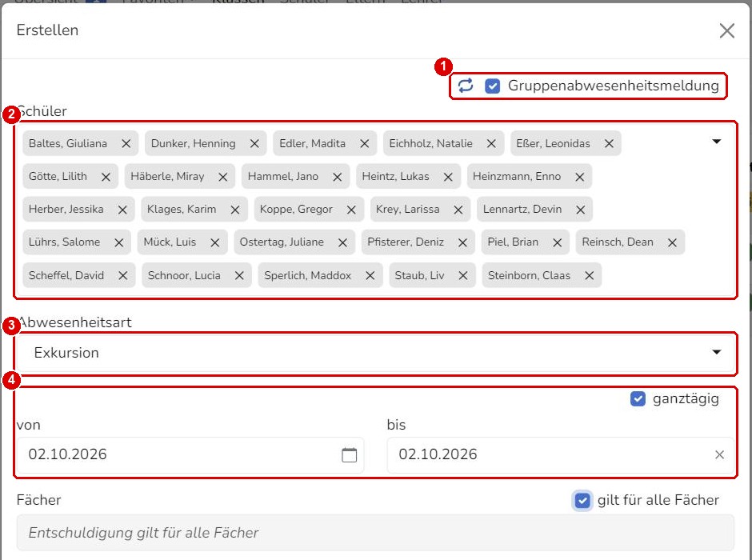Remove Klages, Karim chip
Image resolution: width=752 pixels, height=560 pixels.
(x=235, y=210)
